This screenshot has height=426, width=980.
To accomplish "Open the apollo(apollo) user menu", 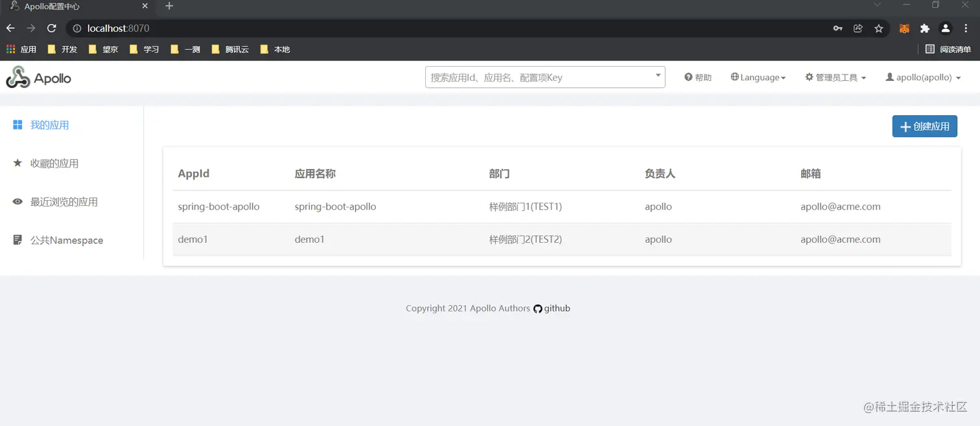I will (x=923, y=77).
